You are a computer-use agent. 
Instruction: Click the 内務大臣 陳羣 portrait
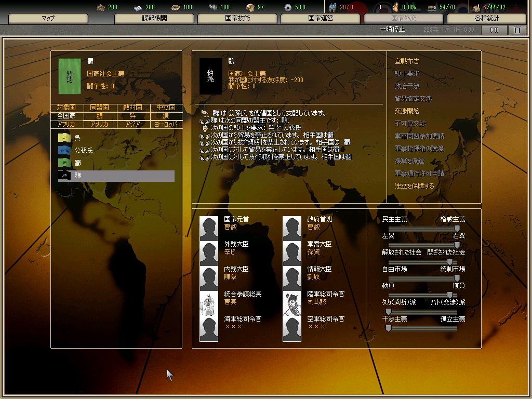click(209, 279)
